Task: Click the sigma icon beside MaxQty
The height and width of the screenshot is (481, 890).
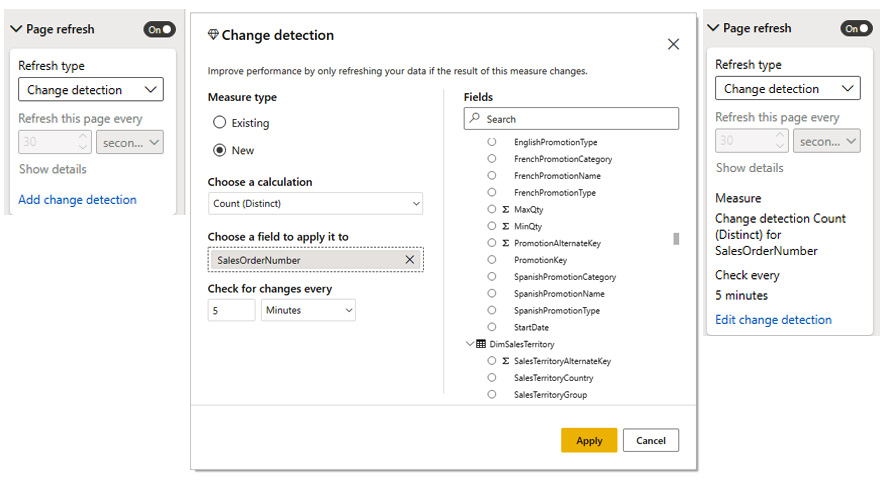Action: tap(505, 210)
